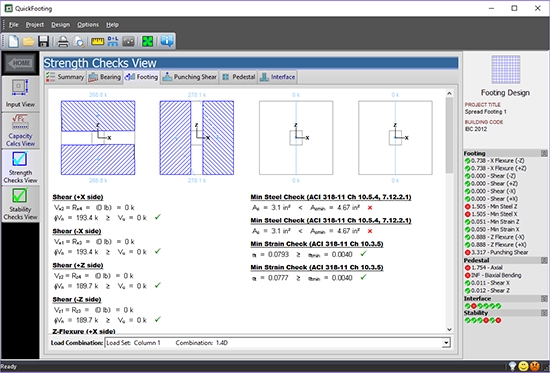The image size is (550, 373).
Task: Save project with the floppy disk icon
Action: [x=43, y=41]
